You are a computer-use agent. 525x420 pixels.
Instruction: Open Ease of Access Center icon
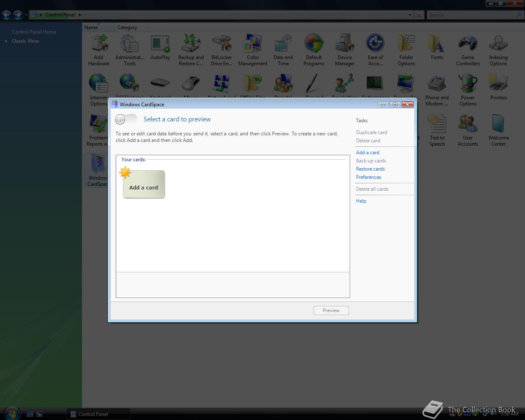(375, 50)
